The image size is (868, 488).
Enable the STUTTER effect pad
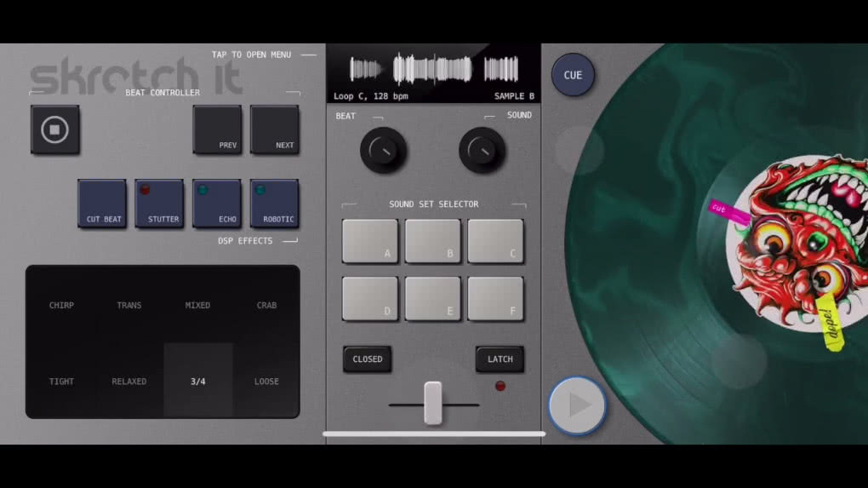[159, 204]
